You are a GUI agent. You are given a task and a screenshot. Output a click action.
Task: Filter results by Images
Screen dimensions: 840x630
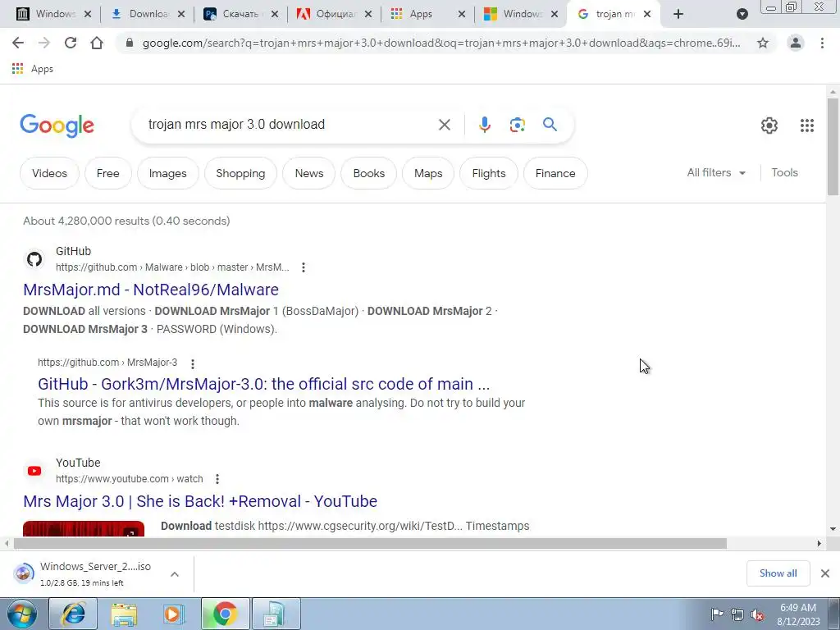(167, 173)
